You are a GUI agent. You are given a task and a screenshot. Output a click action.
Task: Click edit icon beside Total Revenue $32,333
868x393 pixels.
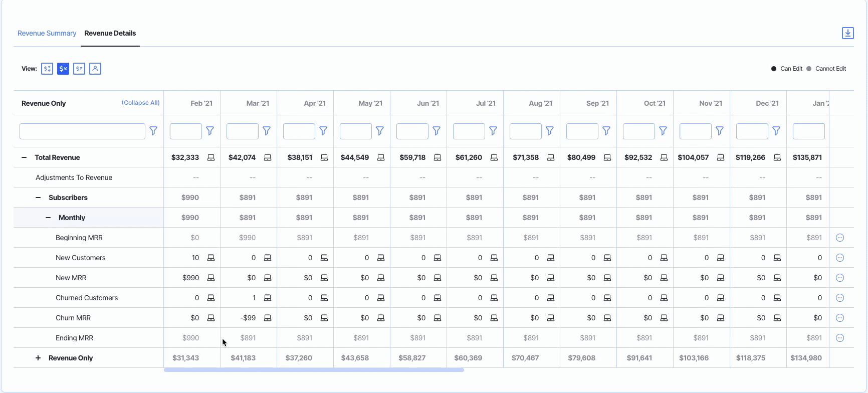tap(211, 157)
